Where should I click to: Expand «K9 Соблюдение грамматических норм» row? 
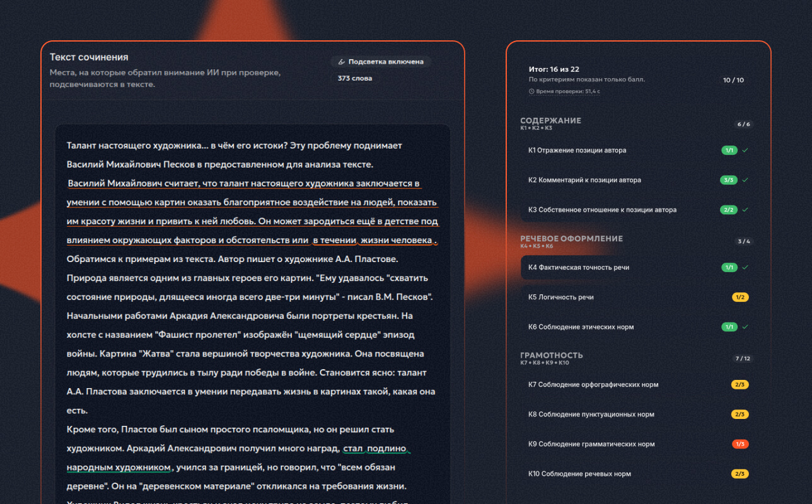tap(638, 444)
